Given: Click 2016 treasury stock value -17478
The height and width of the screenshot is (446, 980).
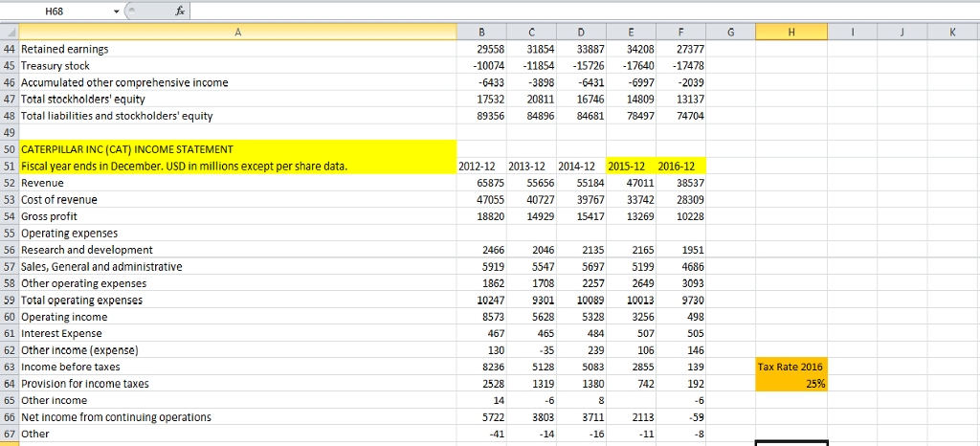Looking at the screenshot, I should (680, 66).
